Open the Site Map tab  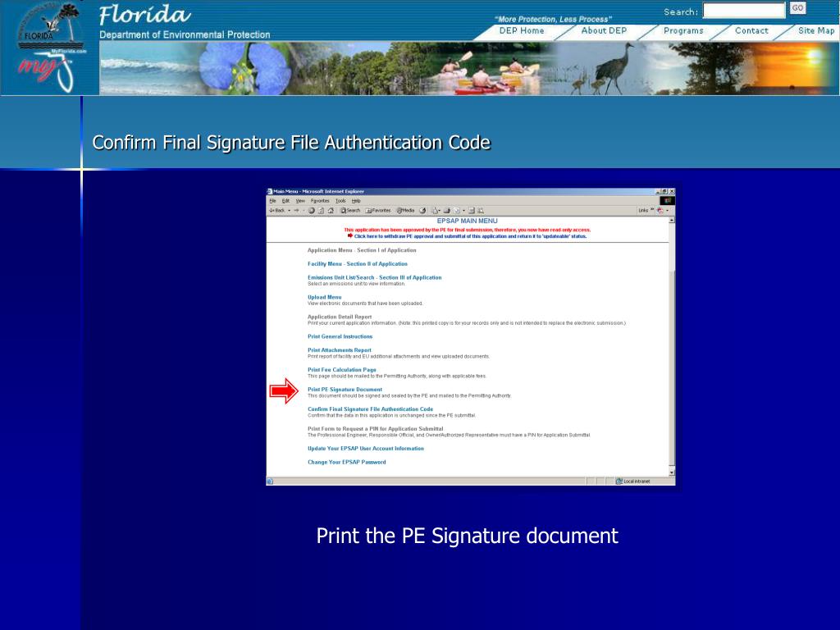click(816, 30)
